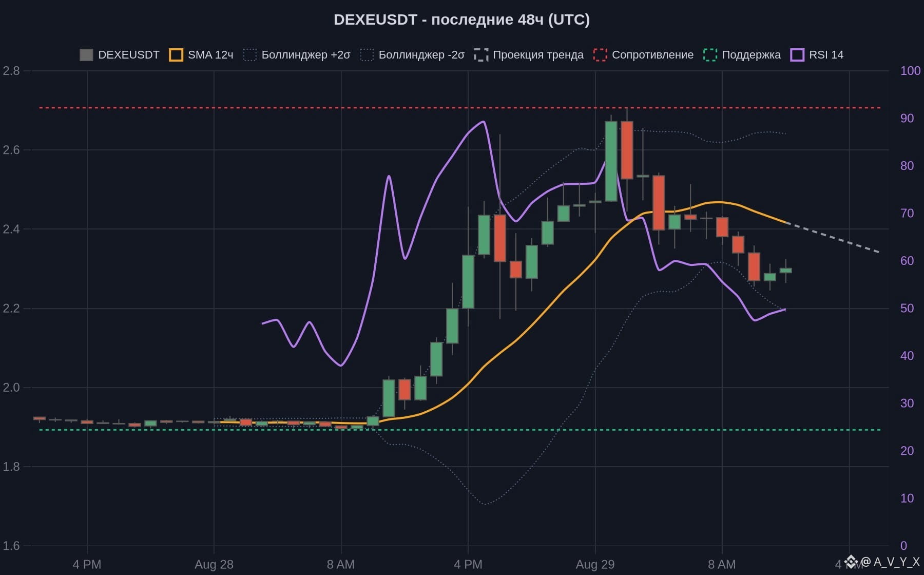The height and width of the screenshot is (575, 924).
Task: Toggle the Боллинджер +2σ legend entry
Action: tap(297, 55)
